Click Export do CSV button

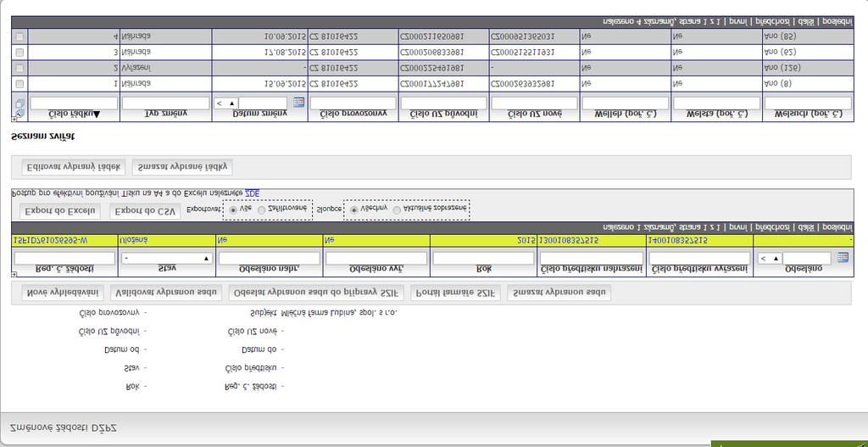[145, 211]
